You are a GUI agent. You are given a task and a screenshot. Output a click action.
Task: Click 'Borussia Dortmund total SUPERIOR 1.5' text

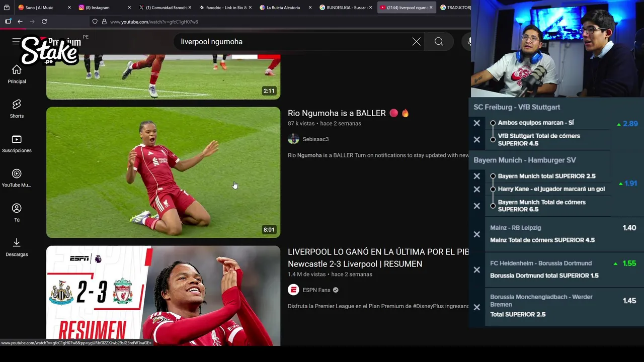pos(544,276)
